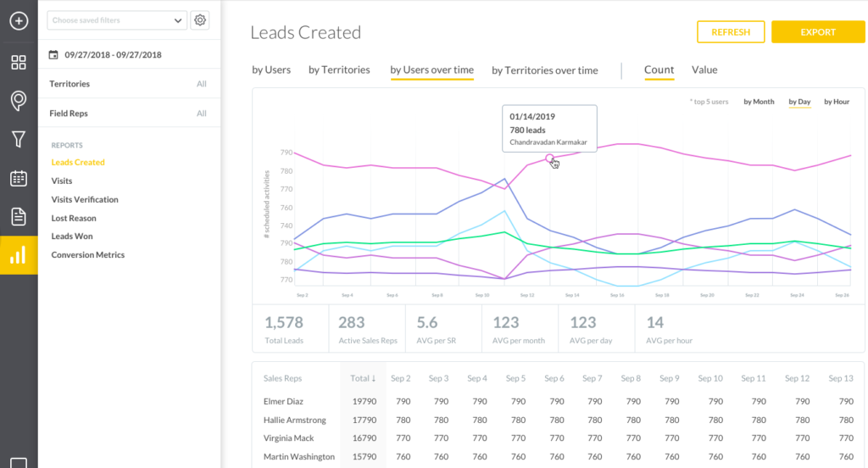Click total 15790 for Martin Washington
Screen dimensions: 868x468
click(364, 457)
